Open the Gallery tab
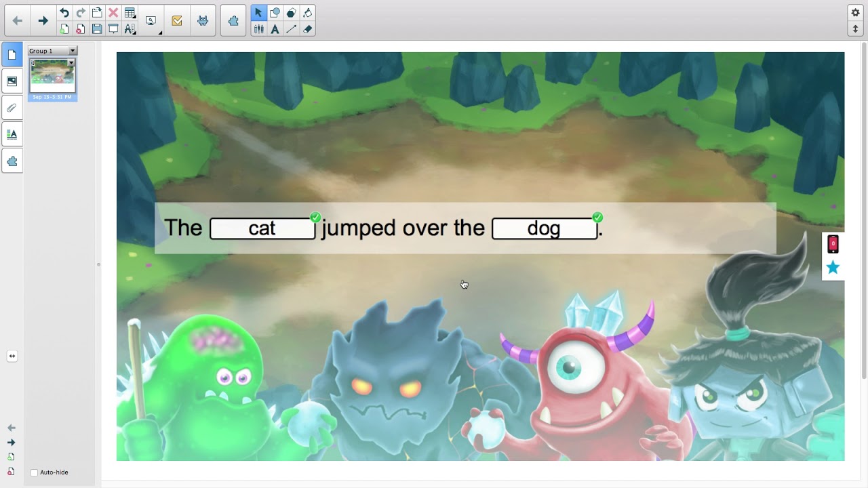 (x=12, y=81)
